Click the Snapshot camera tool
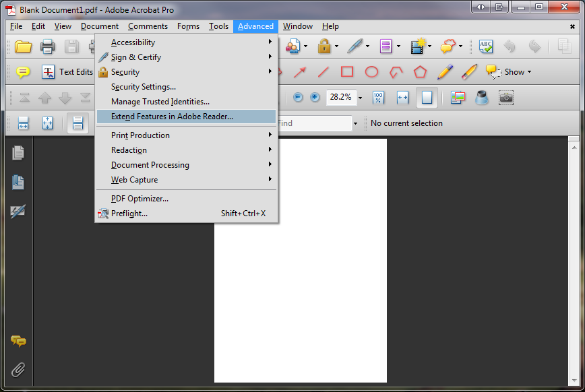 point(506,98)
